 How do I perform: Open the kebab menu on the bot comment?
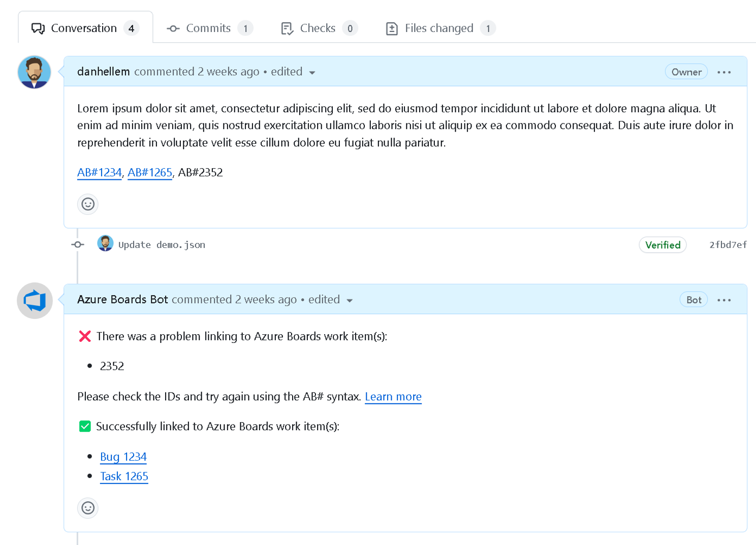pyautogui.click(x=723, y=300)
